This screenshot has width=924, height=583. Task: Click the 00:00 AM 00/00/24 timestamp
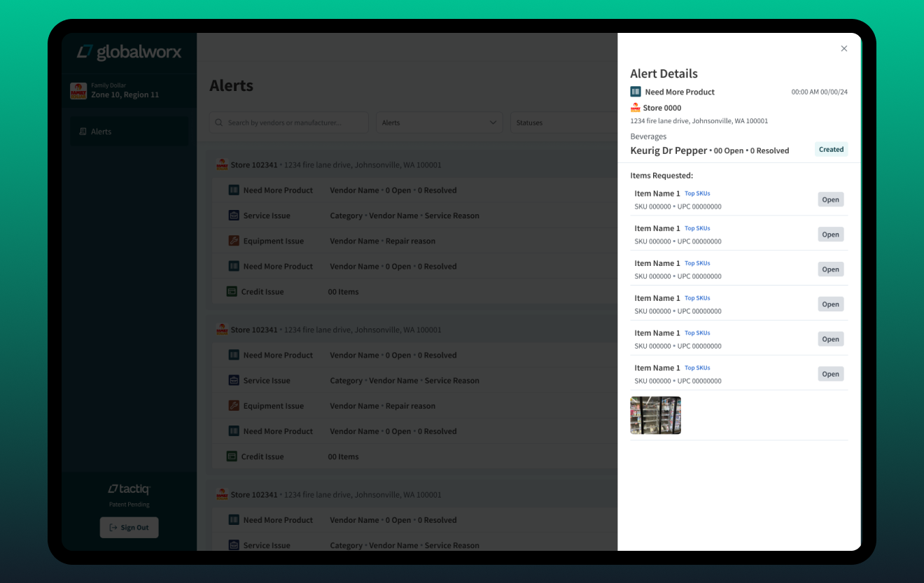click(820, 92)
